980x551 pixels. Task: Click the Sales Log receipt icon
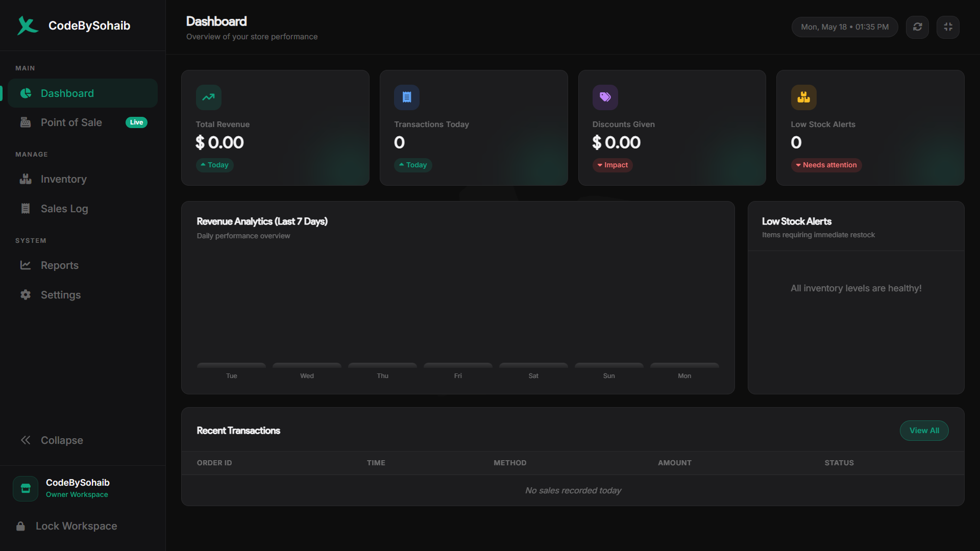[x=26, y=209]
